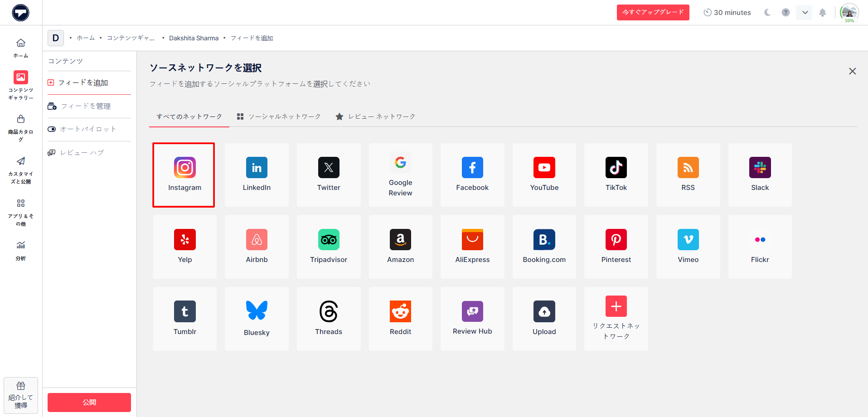
Task: Open the 紹介して獲得 referral button
Action: pyautogui.click(x=21, y=395)
